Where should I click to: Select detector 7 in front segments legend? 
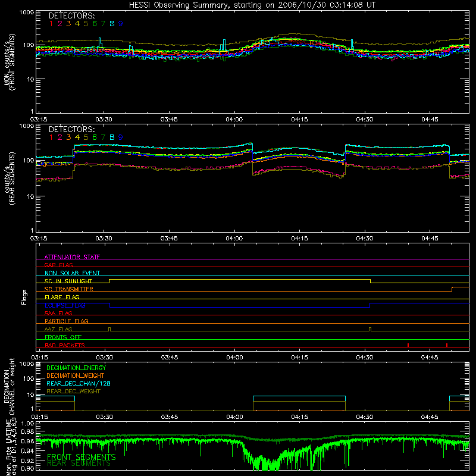click(103, 24)
